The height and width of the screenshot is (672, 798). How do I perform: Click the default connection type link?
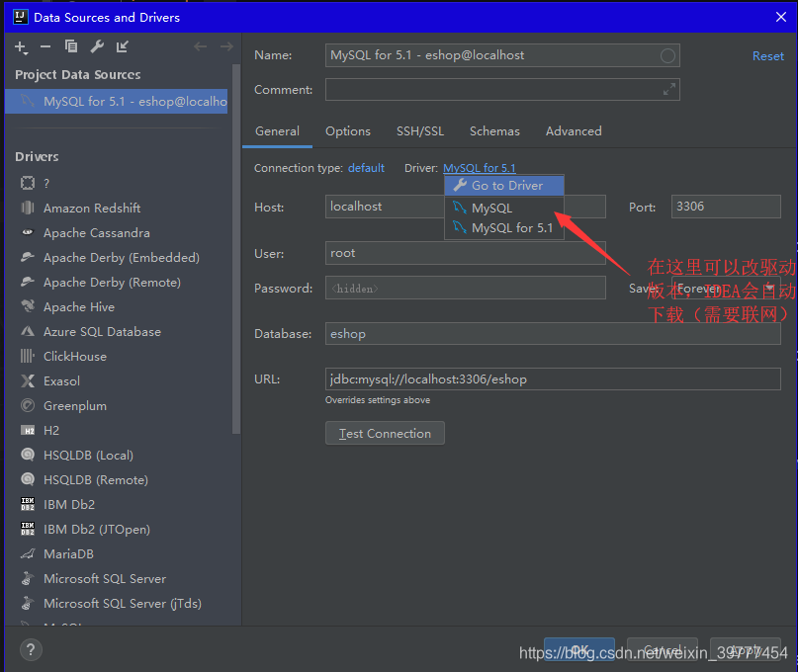coord(366,168)
